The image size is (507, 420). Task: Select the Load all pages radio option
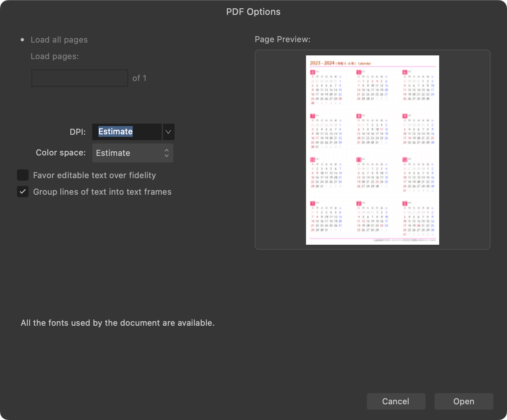[22, 40]
